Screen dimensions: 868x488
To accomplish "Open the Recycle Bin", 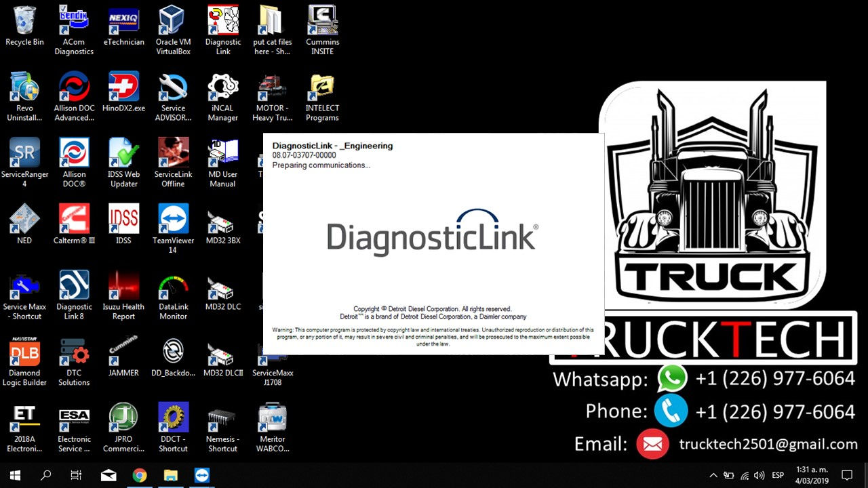I will 24,24.
